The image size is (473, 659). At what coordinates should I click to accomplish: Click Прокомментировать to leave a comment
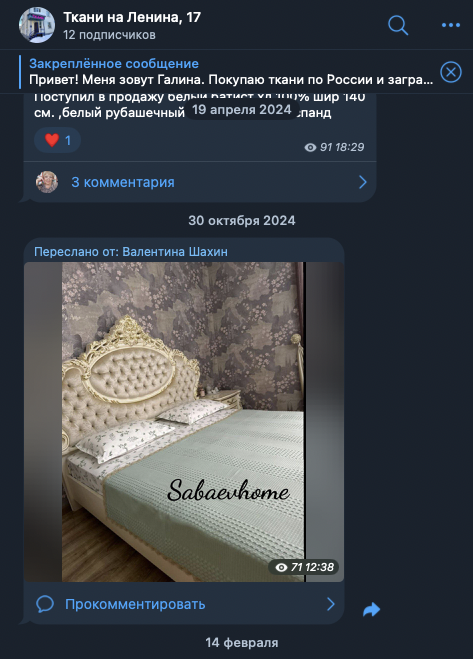point(135,604)
